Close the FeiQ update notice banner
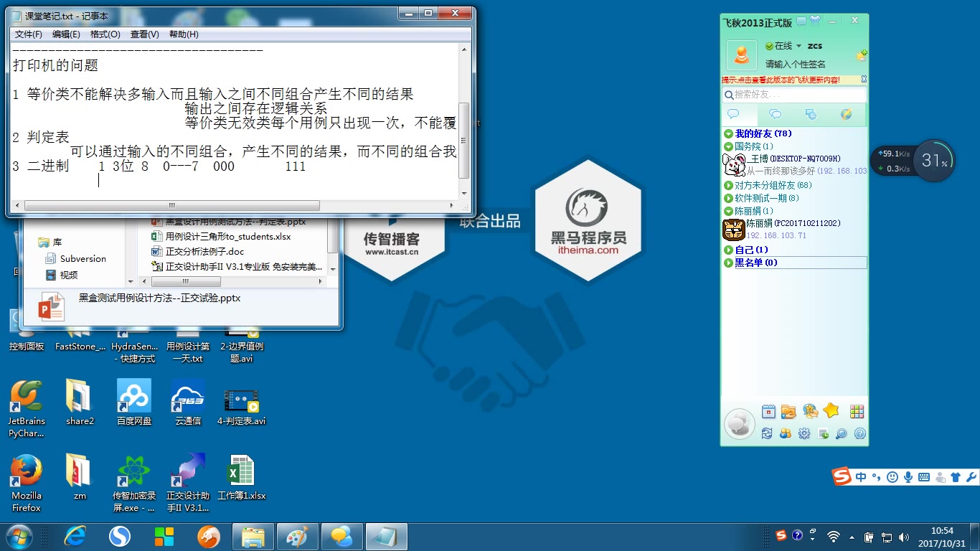The width and height of the screenshot is (980, 551). (863, 80)
